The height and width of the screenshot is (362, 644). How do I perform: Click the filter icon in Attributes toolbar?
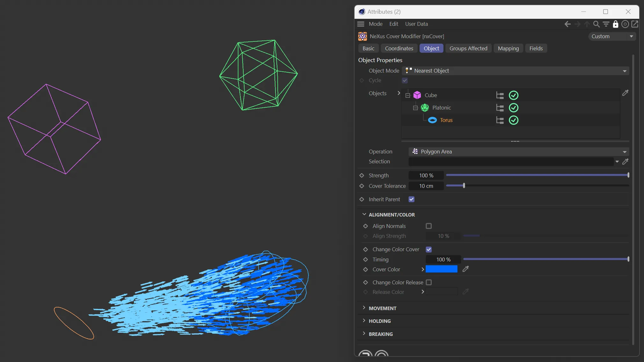pos(606,24)
